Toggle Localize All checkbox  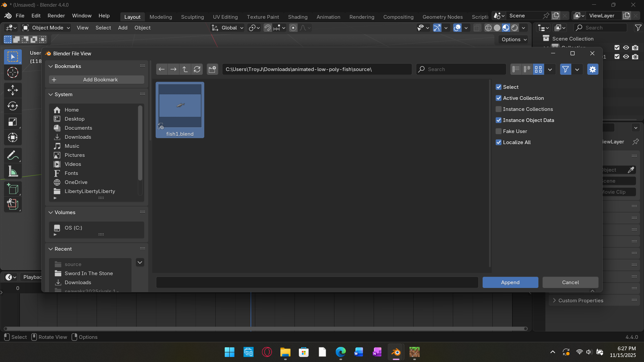498,142
